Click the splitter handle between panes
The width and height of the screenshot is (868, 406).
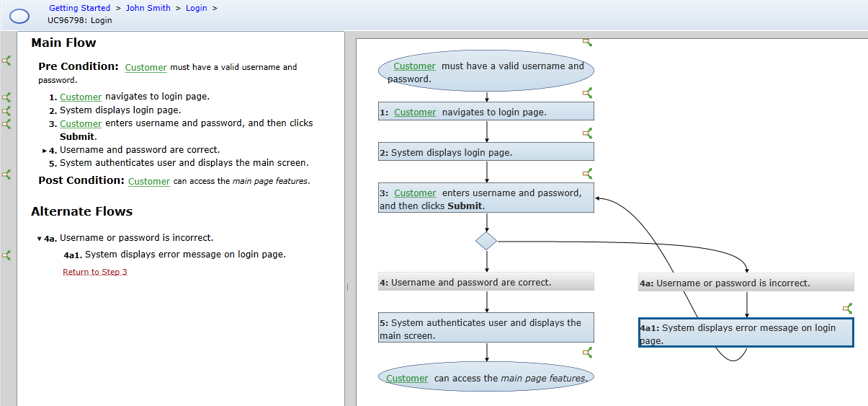coord(347,286)
